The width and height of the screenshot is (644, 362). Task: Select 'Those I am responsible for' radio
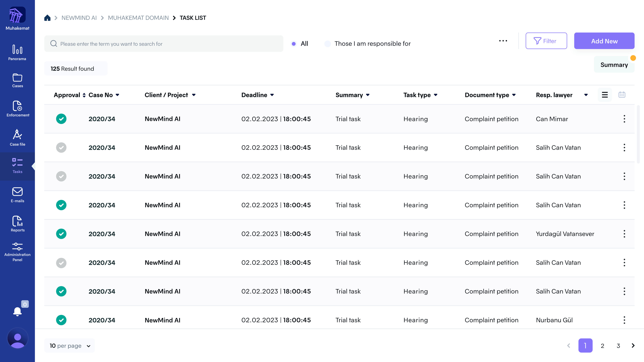pos(328,44)
